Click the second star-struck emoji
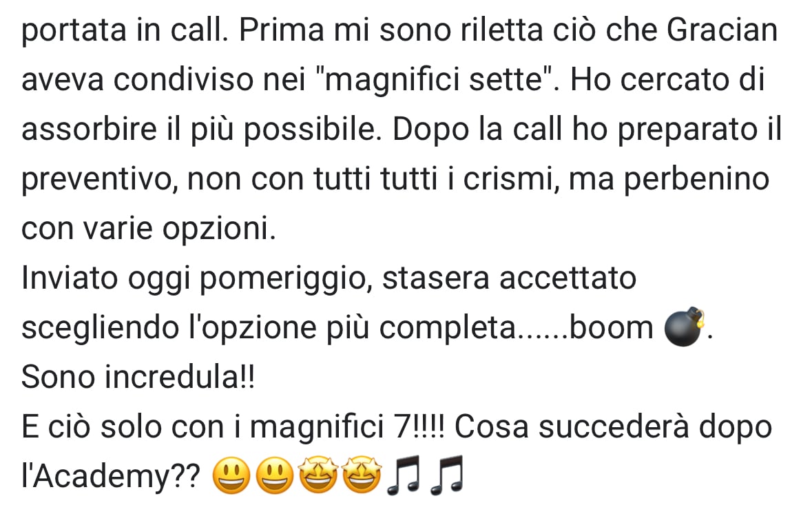This screenshot has width=812, height=514. pyautogui.click(x=362, y=476)
